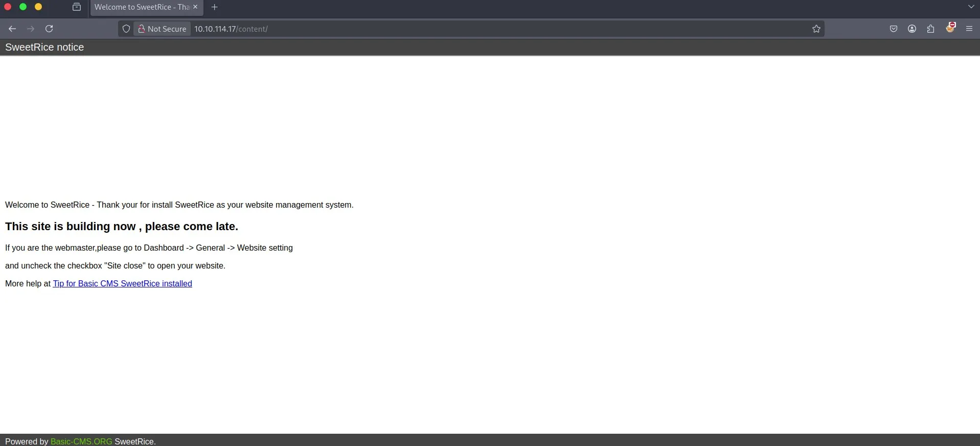This screenshot has height=446, width=980.
Task: Click the green window button
Action: 23,7
